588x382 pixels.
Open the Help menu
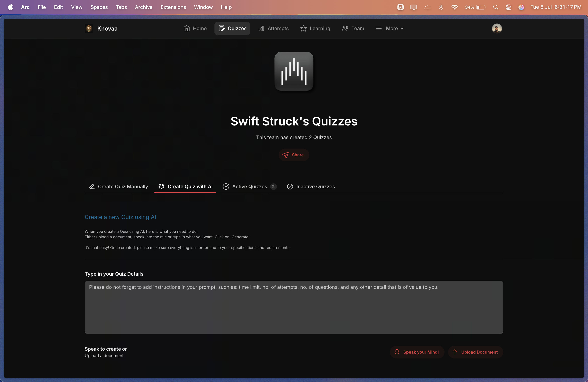click(x=226, y=7)
